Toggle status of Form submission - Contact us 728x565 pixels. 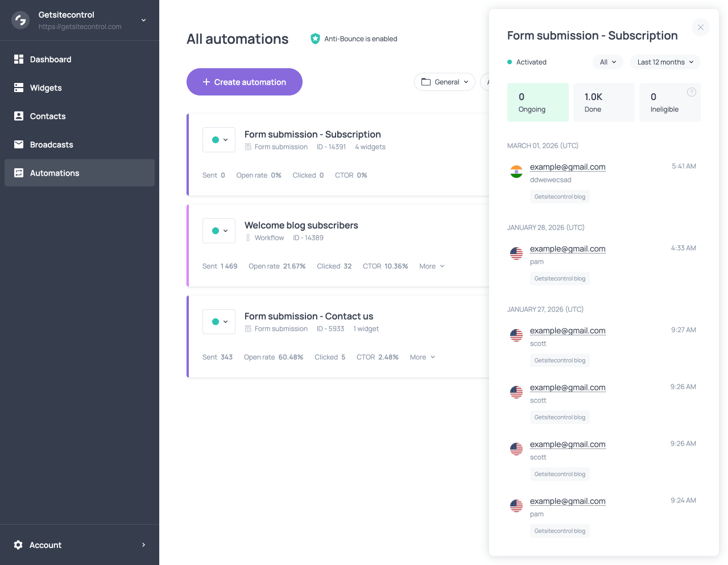219,322
